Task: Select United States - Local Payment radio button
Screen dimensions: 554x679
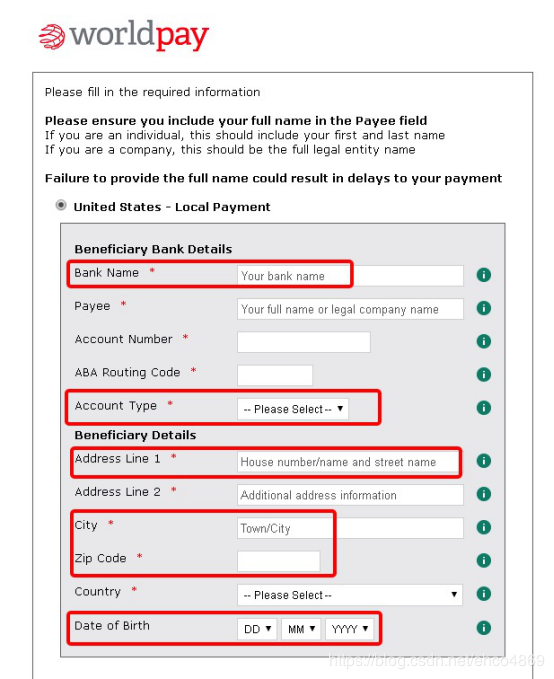Action: 61,205
